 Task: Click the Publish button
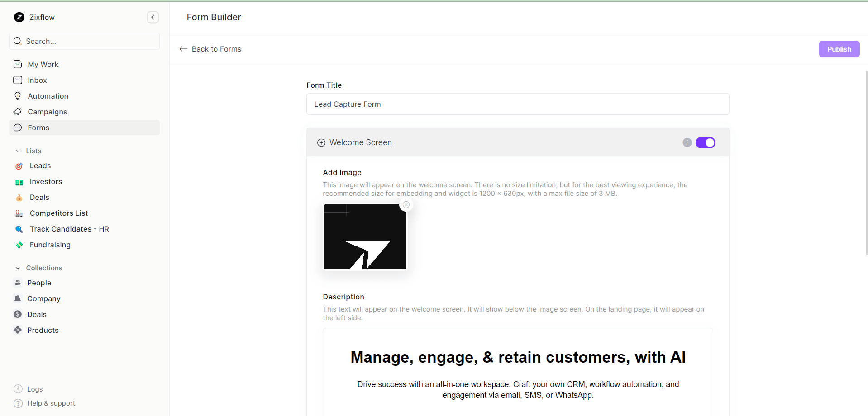(839, 49)
